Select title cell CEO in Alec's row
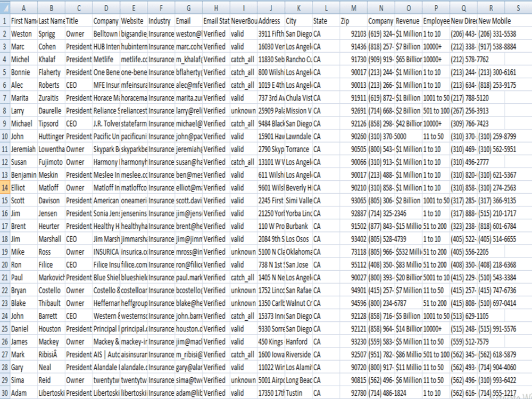Viewport: 532px width, 399px height. point(79,85)
